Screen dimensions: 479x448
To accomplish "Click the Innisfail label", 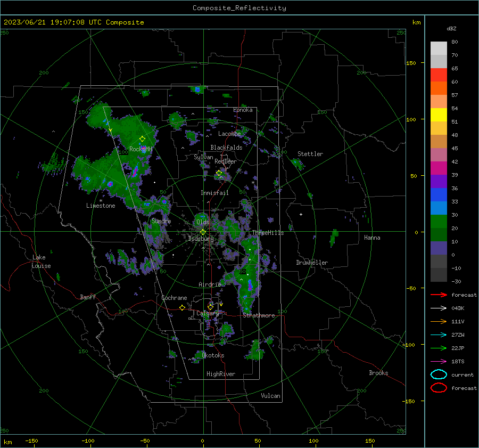I will (x=214, y=193).
